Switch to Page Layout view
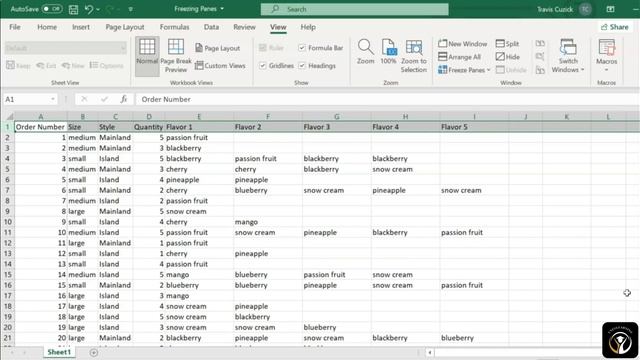Viewport: 640px width, 360px height. (218, 48)
